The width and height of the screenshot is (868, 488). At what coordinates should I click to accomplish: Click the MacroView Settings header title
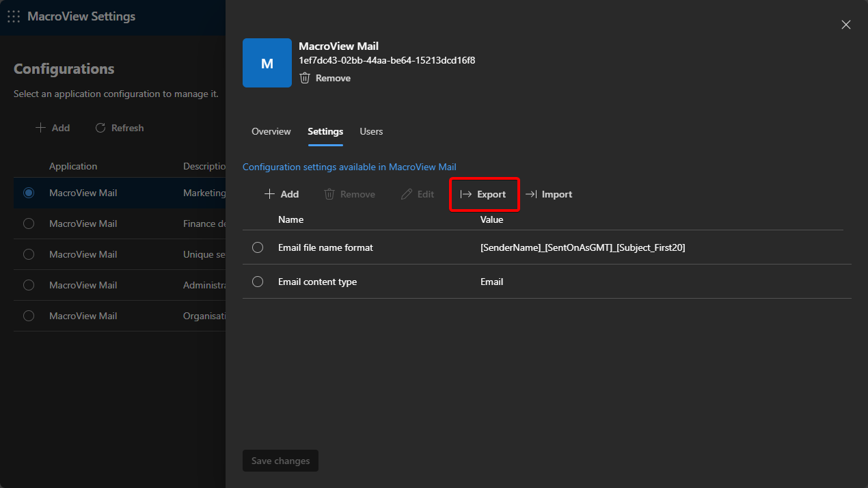(x=81, y=16)
